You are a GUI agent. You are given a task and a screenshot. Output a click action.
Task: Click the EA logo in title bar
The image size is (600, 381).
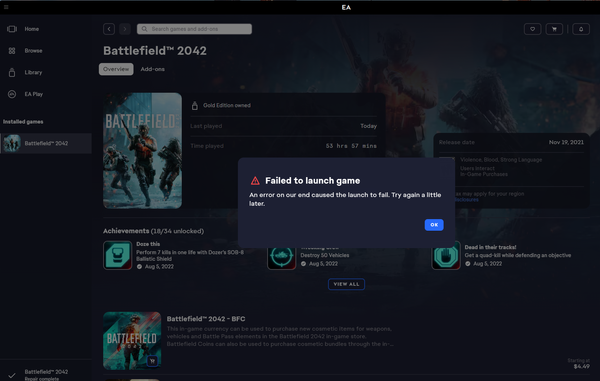[346, 7]
